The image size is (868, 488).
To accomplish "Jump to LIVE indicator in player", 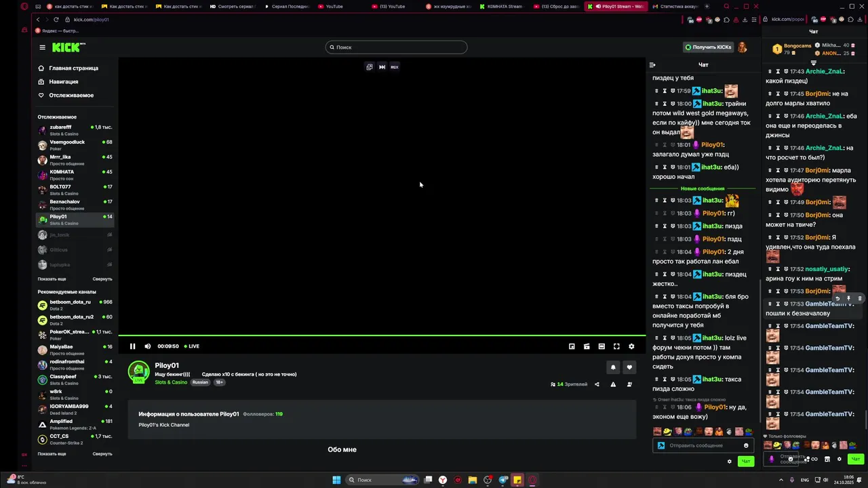I will 191,346.
